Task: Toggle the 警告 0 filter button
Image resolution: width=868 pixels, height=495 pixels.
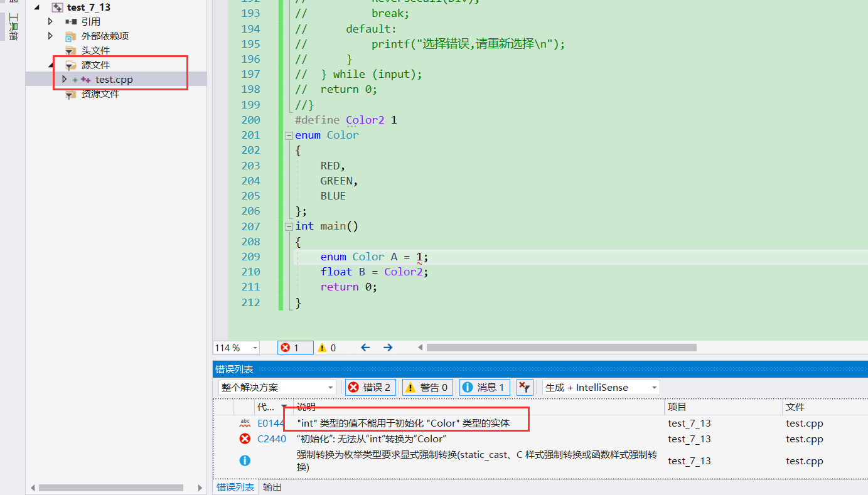Action: (x=427, y=388)
